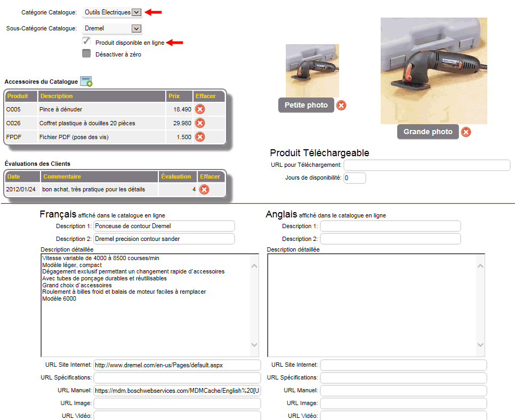This screenshot has height=420, width=515.
Task: Click the Petite photo button
Action: point(306,105)
